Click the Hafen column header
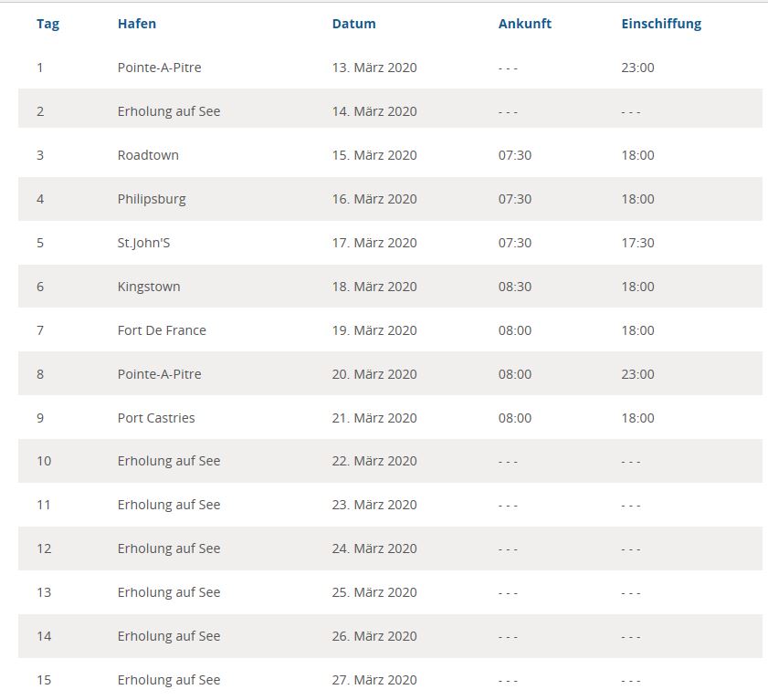Image resolution: width=768 pixels, height=700 pixels. point(137,24)
